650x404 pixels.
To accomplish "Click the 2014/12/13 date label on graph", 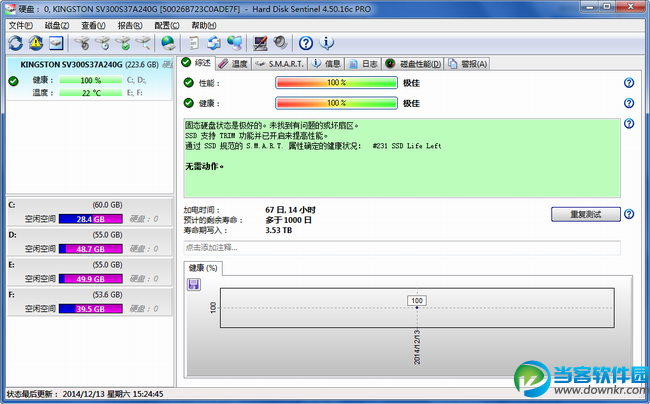I will click(x=417, y=347).
